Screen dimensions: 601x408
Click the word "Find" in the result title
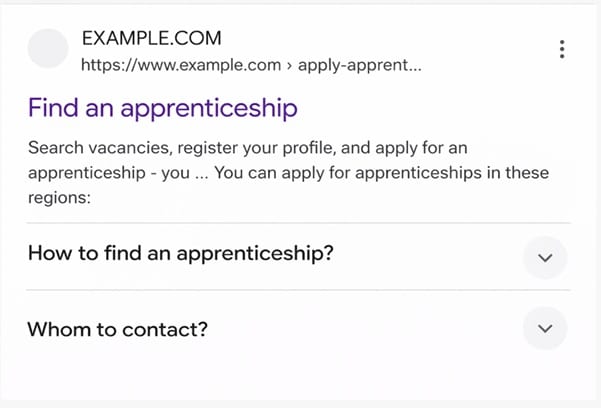52,107
